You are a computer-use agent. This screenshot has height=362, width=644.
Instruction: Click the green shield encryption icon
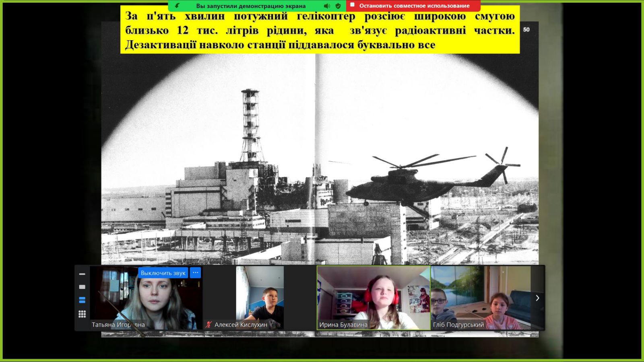pyautogui.click(x=338, y=6)
